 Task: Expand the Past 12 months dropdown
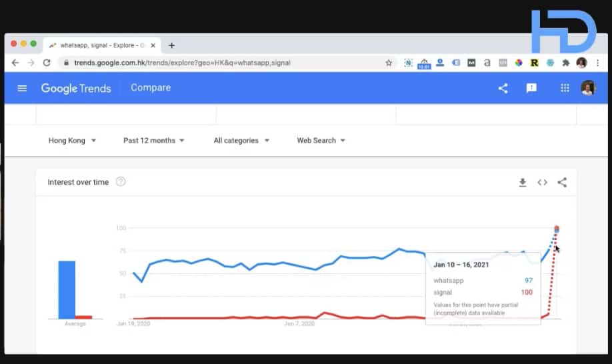153,141
